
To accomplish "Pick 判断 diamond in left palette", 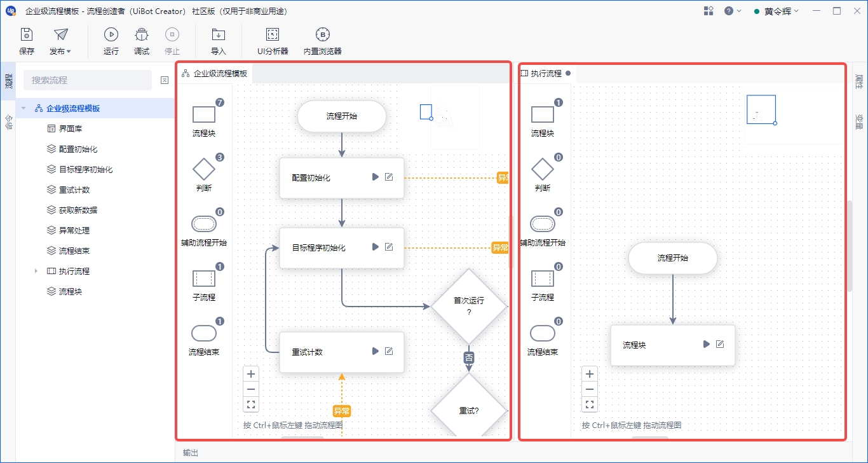I will pos(204,169).
